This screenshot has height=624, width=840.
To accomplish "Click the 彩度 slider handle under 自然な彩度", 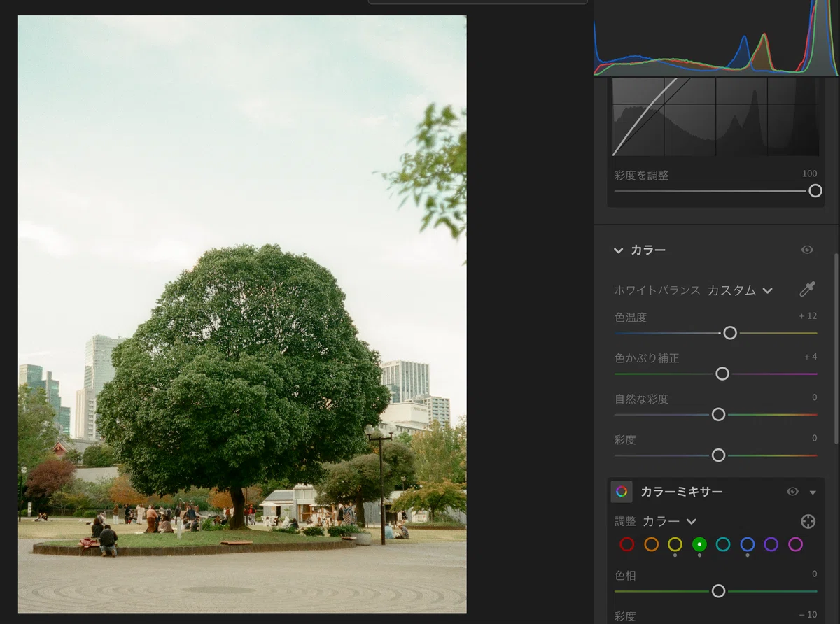I will pyautogui.click(x=718, y=455).
